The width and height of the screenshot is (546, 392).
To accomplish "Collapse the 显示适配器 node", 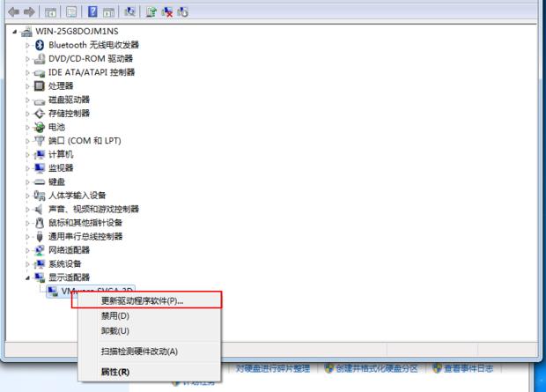I will click(28, 277).
